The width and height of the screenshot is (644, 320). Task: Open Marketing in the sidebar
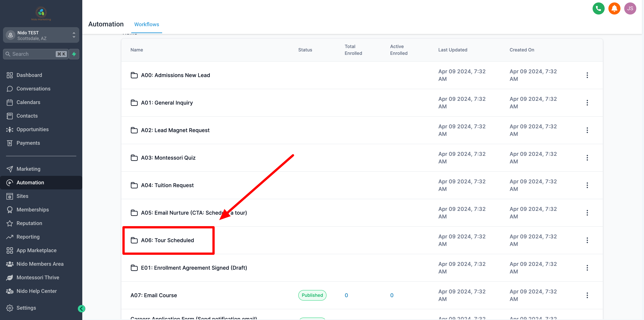tap(41, 169)
